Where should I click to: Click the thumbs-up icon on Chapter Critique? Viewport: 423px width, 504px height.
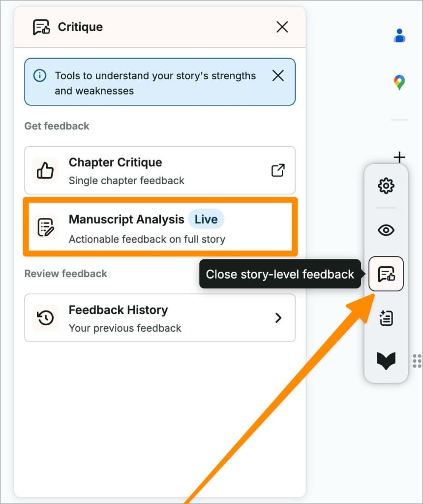(45, 170)
